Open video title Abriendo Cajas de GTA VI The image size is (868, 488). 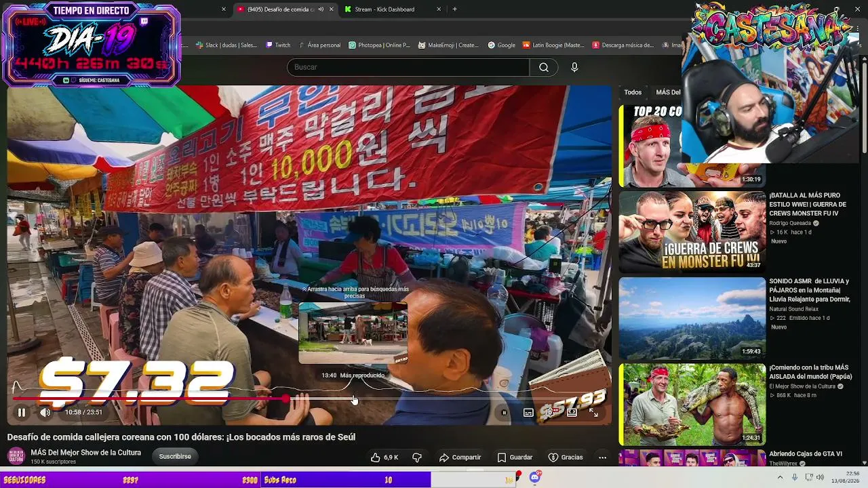(806, 454)
